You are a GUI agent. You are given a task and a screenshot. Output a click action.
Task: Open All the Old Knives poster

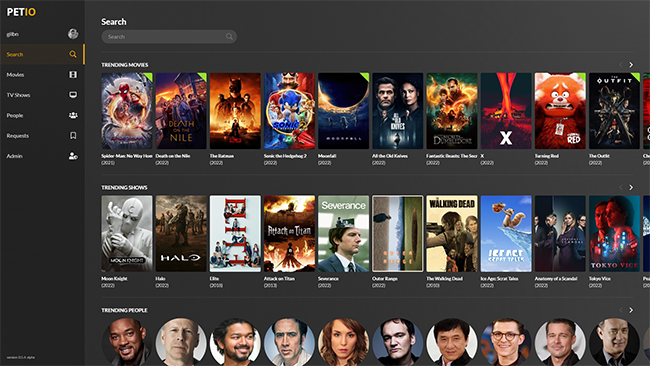(x=398, y=111)
